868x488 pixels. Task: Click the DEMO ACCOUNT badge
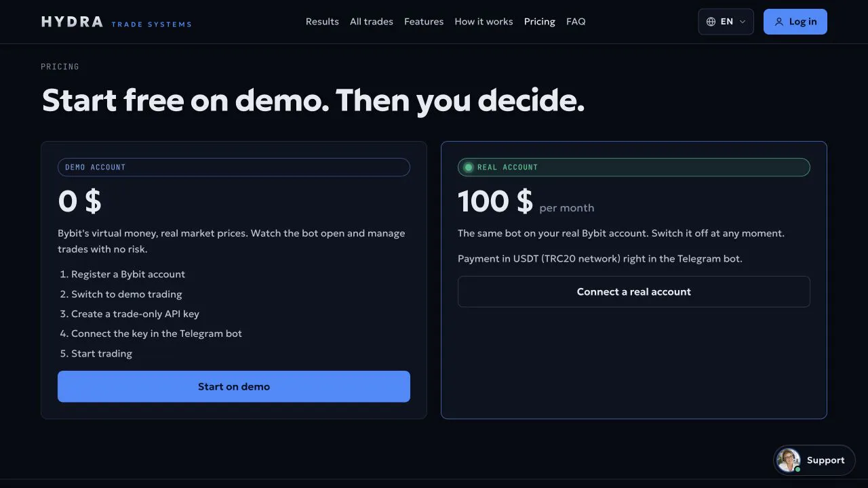click(x=234, y=167)
